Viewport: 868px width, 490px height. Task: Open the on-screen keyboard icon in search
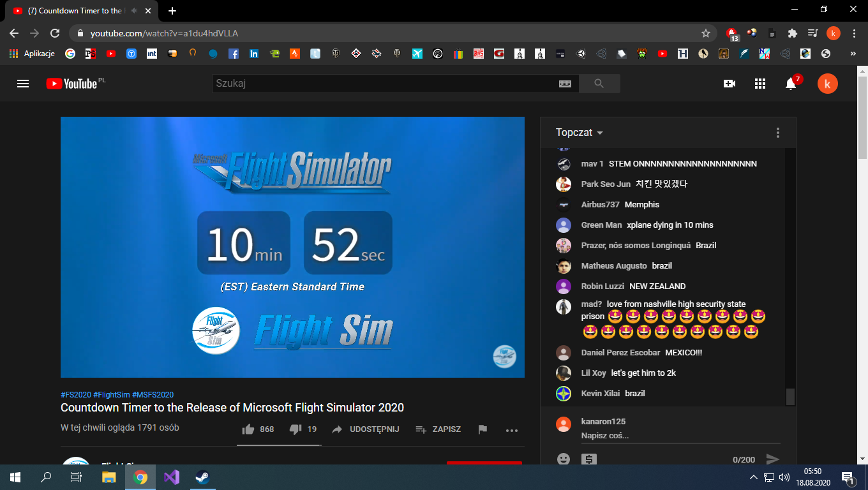pyautogui.click(x=565, y=84)
